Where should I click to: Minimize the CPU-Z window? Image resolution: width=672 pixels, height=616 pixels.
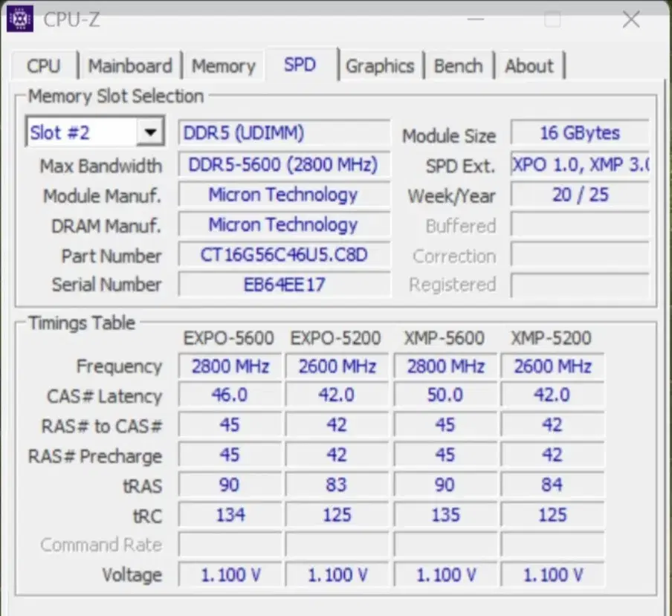pyautogui.click(x=475, y=19)
